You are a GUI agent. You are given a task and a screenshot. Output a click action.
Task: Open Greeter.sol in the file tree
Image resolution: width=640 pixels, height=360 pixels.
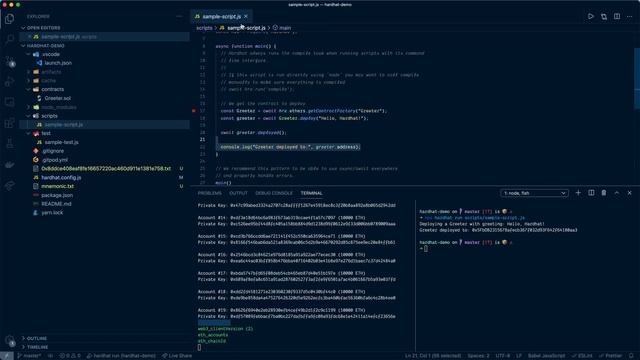click(58, 98)
